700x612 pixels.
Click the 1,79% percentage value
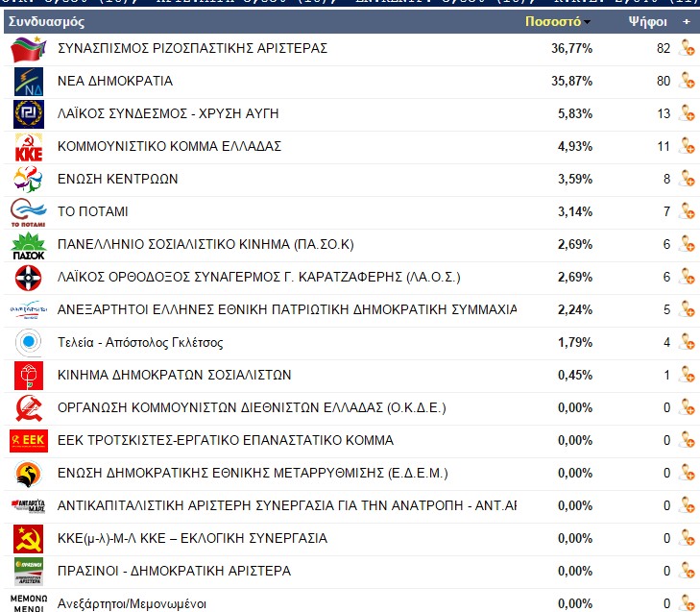(x=575, y=342)
